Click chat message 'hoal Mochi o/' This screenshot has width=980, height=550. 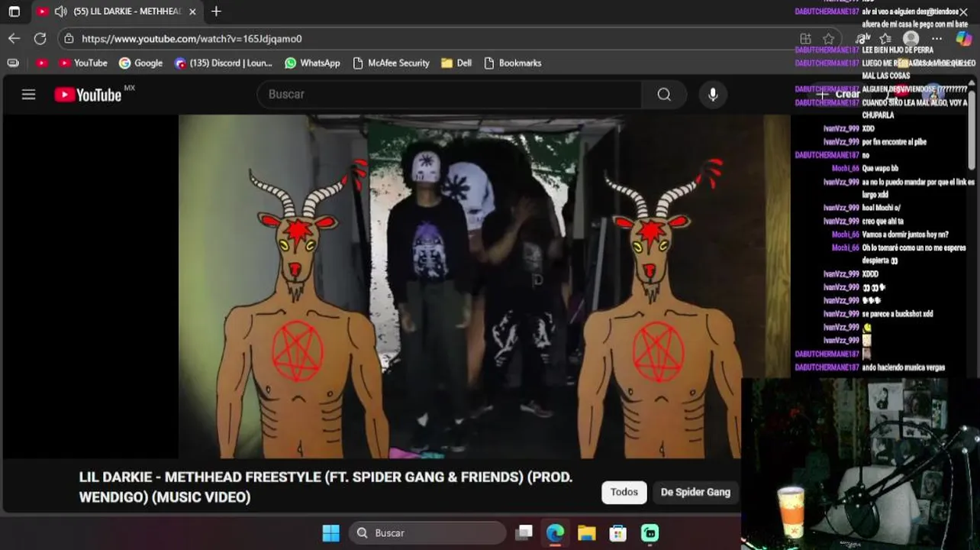pyautogui.click(x=882, y=208)
